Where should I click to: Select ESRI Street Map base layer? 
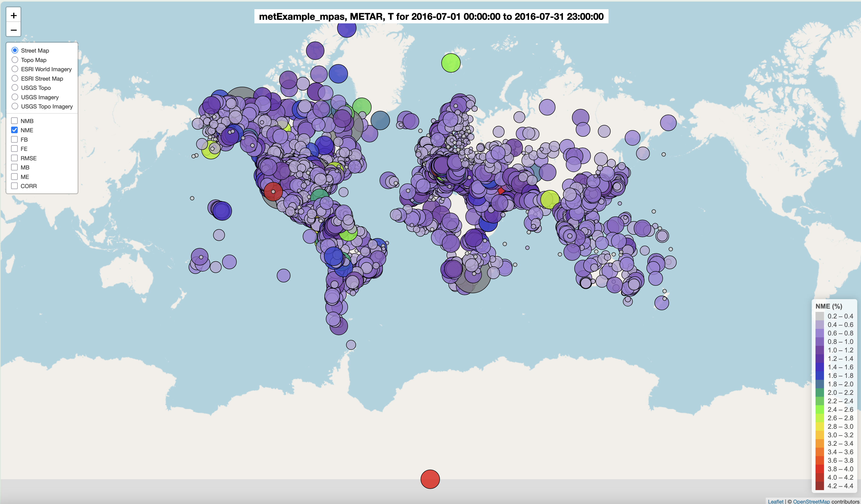pos(15,78)
